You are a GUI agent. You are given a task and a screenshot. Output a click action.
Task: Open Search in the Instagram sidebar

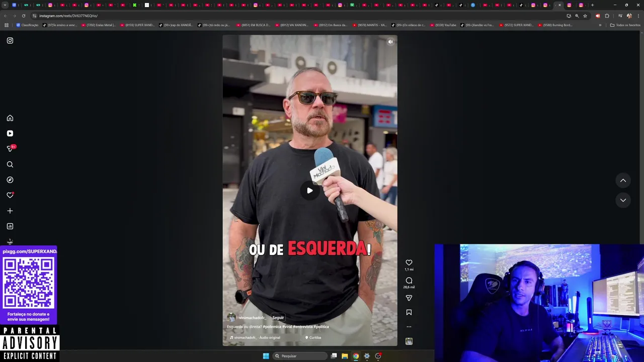coord(10,164)
